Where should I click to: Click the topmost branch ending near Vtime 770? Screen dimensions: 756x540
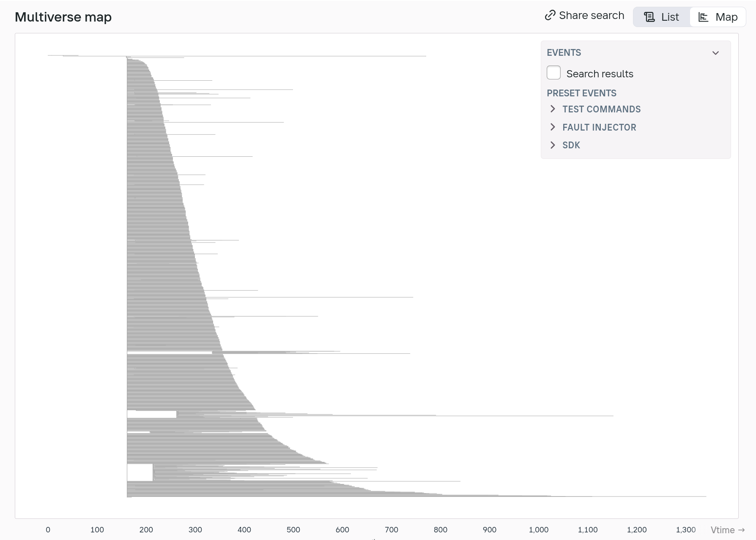(275, 56)
